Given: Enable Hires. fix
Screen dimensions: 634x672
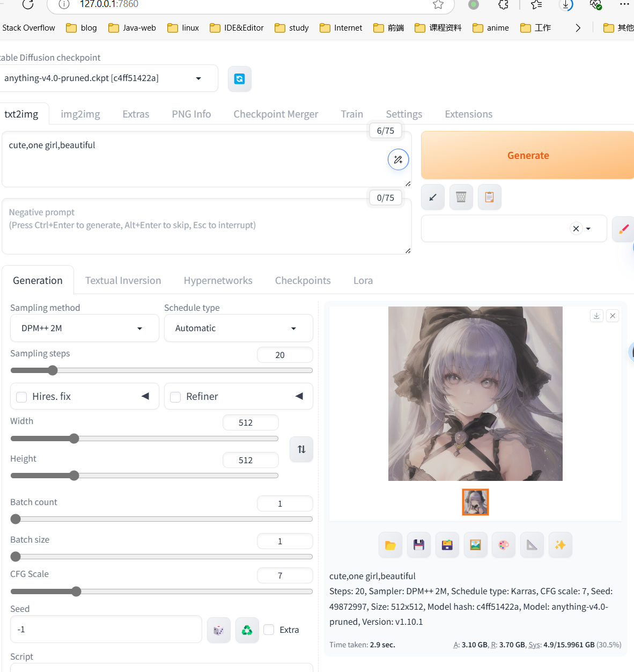Looking at the screenshot, I should pyautogui.click(x=21, y=397).
